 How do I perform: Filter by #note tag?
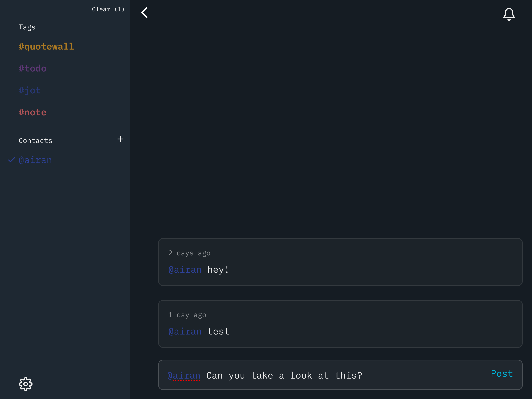click(x=32, y=112)
